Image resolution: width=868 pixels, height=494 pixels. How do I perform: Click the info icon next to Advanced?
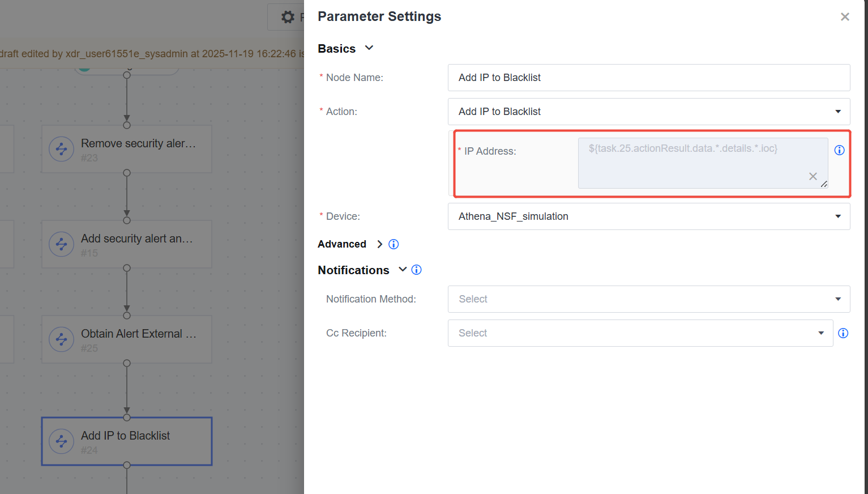pos(394,244)
